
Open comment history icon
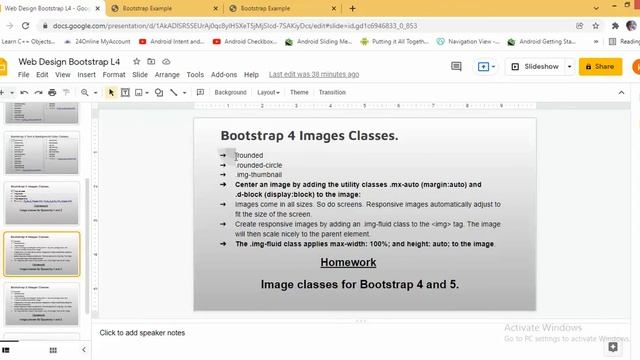(456, 67)
